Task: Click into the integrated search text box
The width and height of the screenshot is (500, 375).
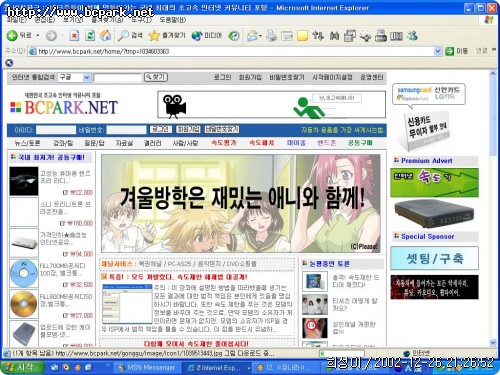Action: click(118, 78)
